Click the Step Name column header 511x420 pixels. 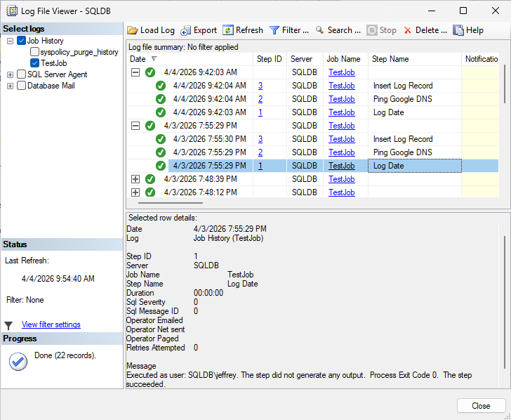tap(390, 59)
